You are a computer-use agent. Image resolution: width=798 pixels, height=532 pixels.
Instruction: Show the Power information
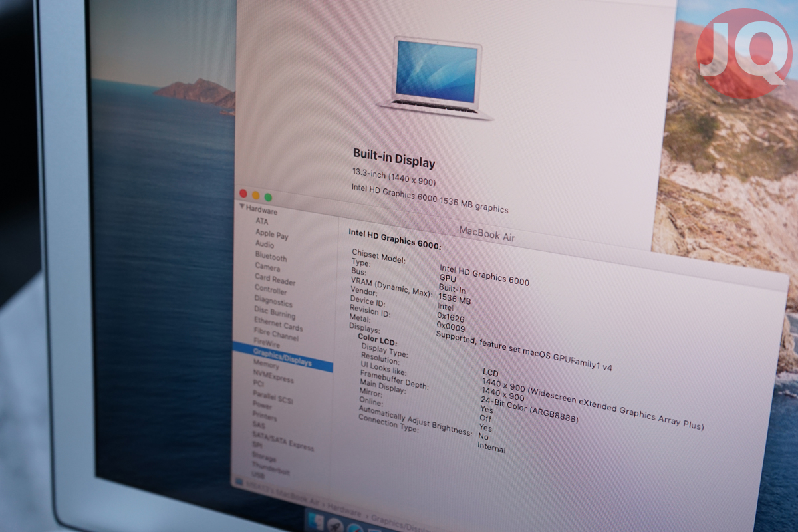click(x=262, y=406)
